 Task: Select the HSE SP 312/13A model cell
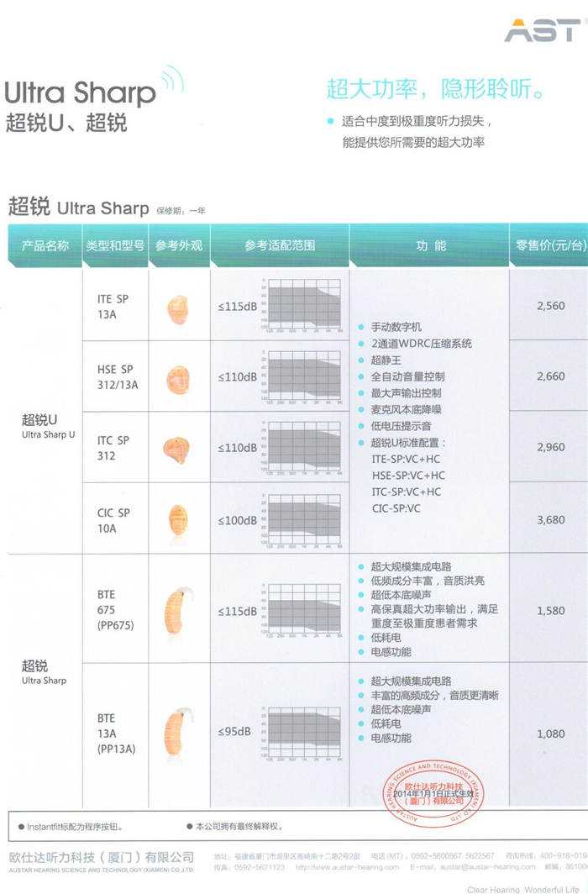[x=118, y=377]
